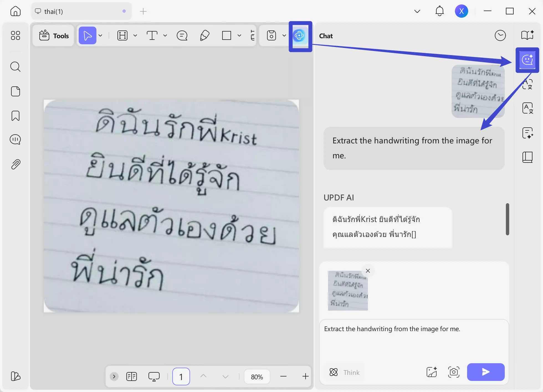Switch to the thai(1) document tab
The height and width of the screenshot is (392, 543).
pyautogui.click(x=53, y=11)
